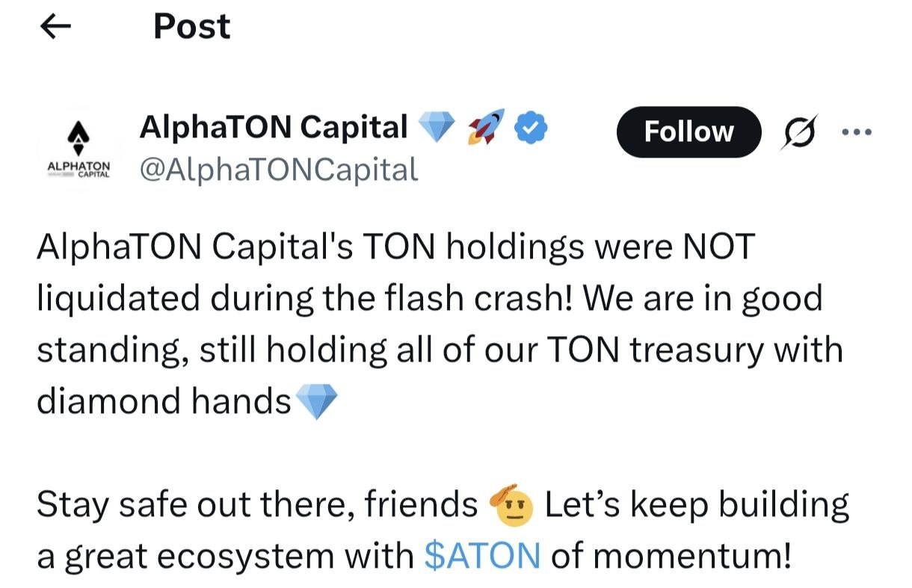Open the $ATON cashtag link

pos(481,555)
